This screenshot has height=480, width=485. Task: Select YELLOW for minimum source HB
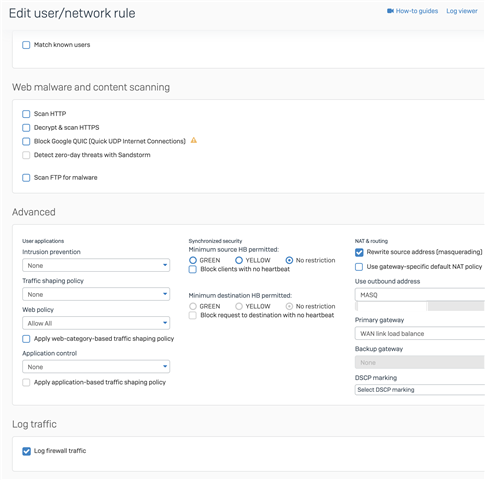coord(239,260)
